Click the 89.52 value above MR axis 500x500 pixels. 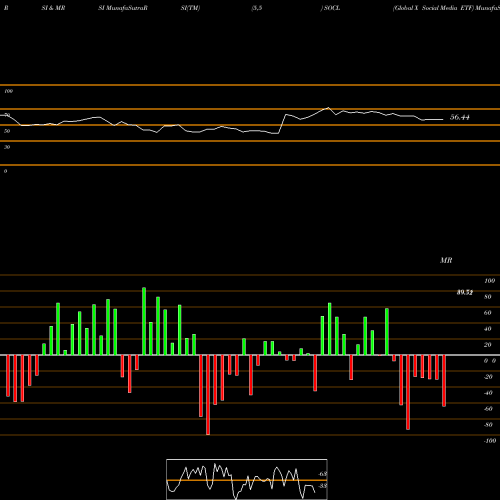[465, 292]
